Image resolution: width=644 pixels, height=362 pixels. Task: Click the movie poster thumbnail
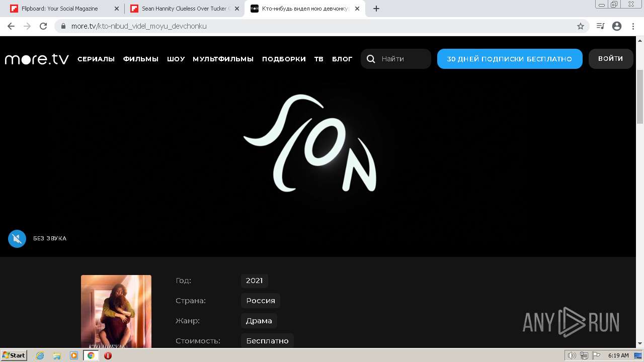pyautogui.click(x=116, y=312)
